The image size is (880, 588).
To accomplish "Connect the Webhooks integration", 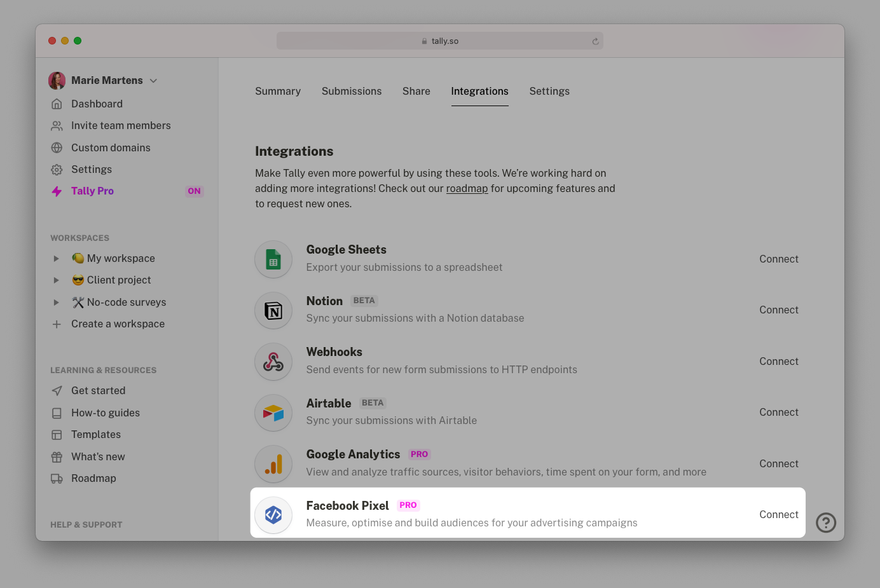I will [779, 362].
